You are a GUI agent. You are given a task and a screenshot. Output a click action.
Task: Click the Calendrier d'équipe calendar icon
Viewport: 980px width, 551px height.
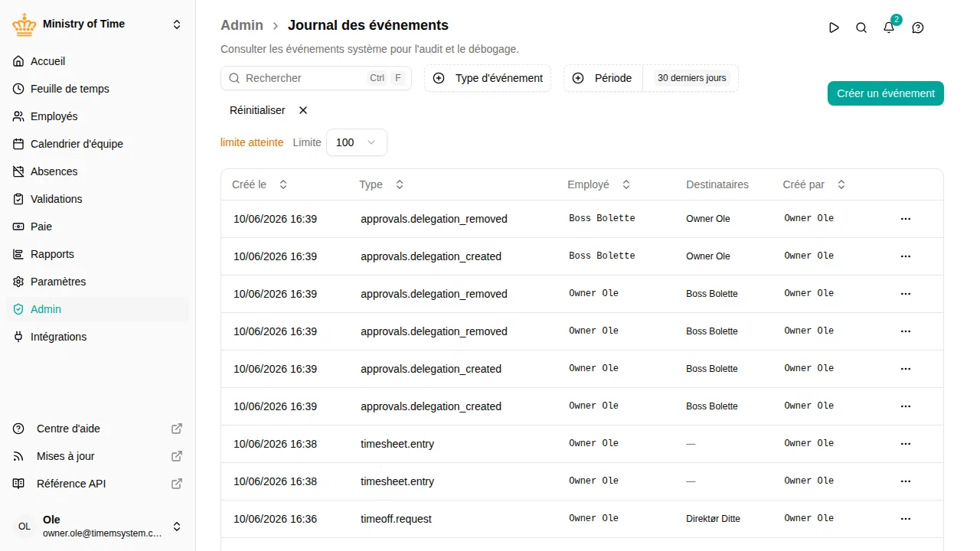[18, 144]
